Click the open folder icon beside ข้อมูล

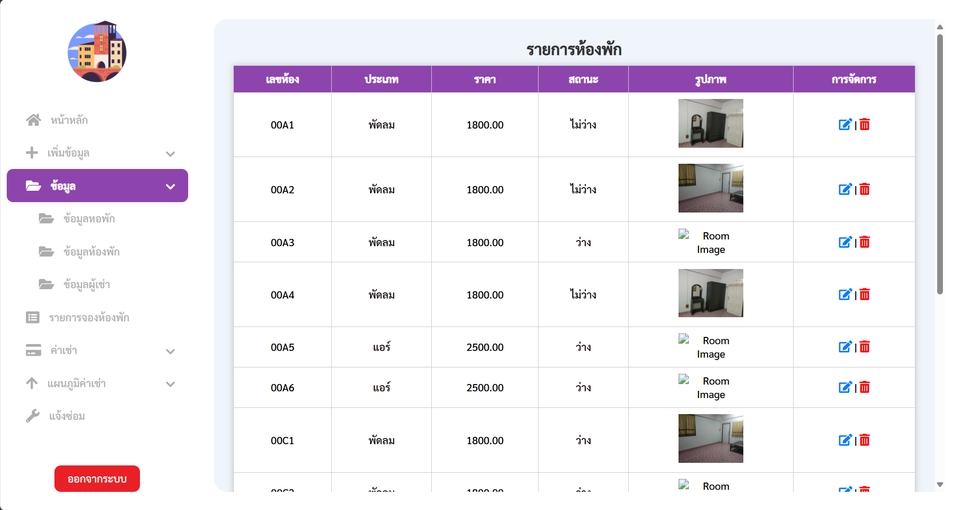[x=33, y=186]
